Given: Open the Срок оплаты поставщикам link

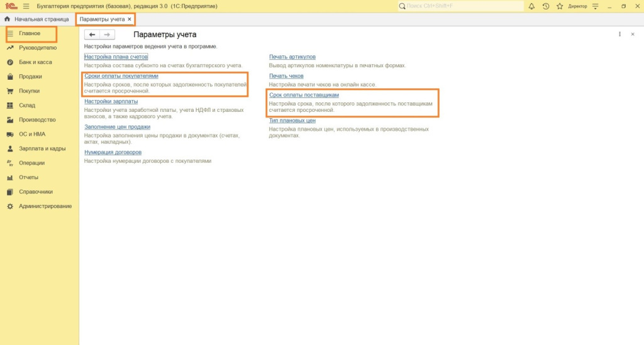Looking at the screenshot, I should pyautogui.click(x=308, y=95).
